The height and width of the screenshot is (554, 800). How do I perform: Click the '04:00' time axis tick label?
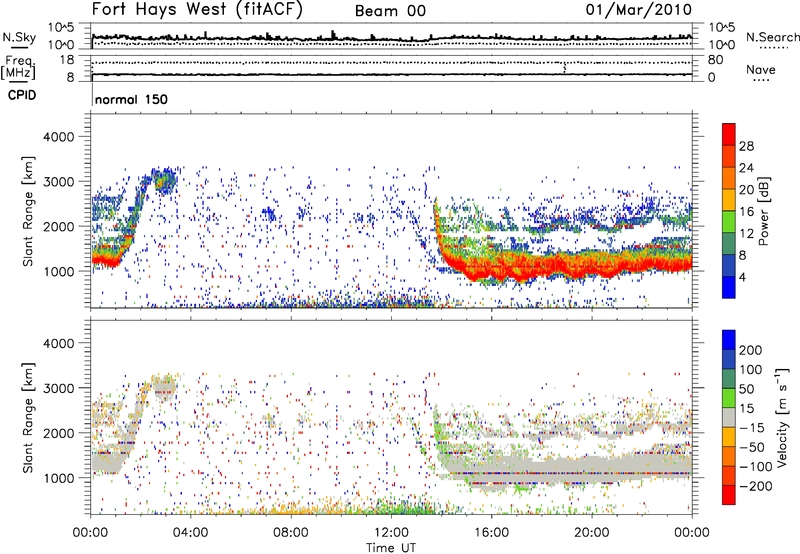coord(191,533)
